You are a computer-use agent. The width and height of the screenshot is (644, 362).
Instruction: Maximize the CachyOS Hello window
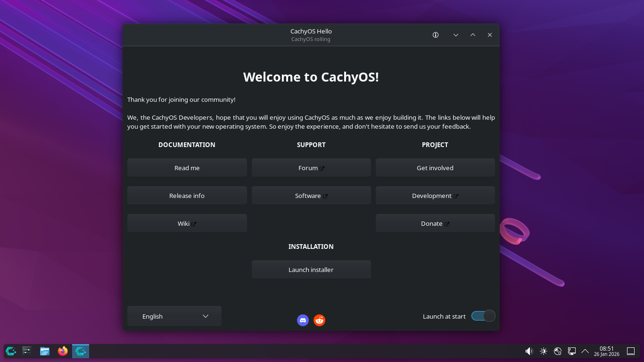coord(473,35)
